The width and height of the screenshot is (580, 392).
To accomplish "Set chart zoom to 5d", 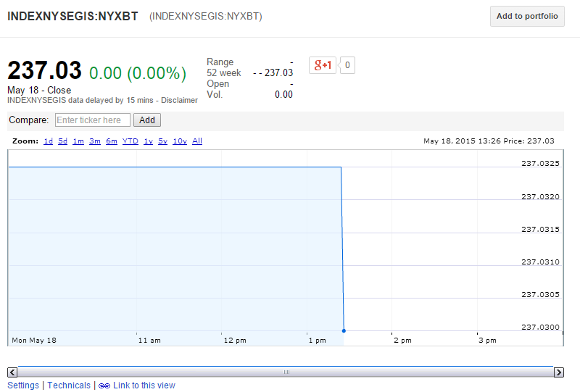I will [63, 141].
